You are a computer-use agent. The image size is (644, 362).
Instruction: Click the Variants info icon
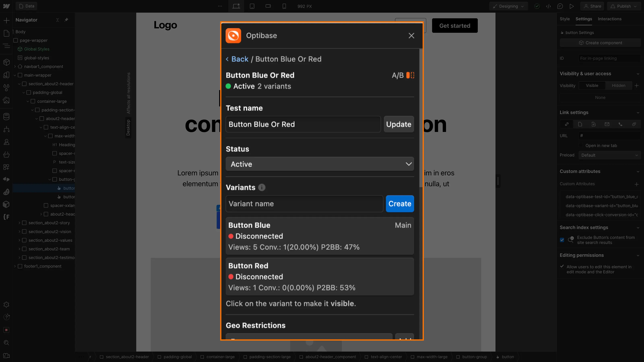(x=262, y=187)
